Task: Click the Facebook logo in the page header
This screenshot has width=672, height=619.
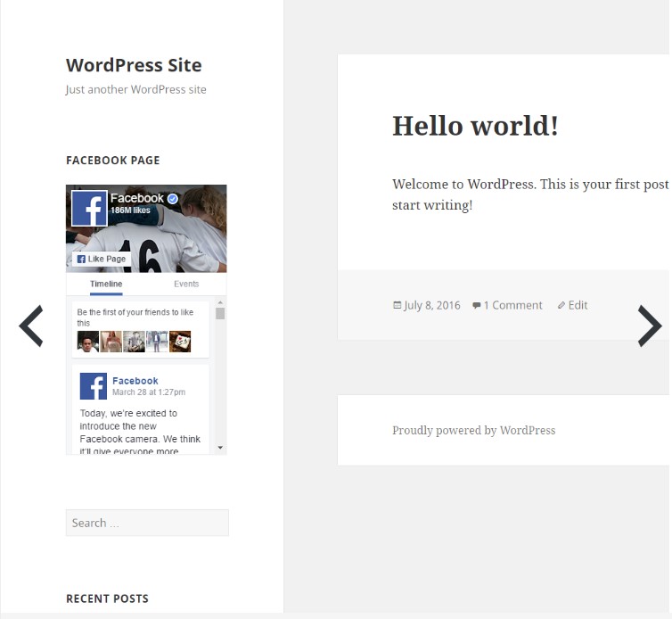Action: point(89,209)
